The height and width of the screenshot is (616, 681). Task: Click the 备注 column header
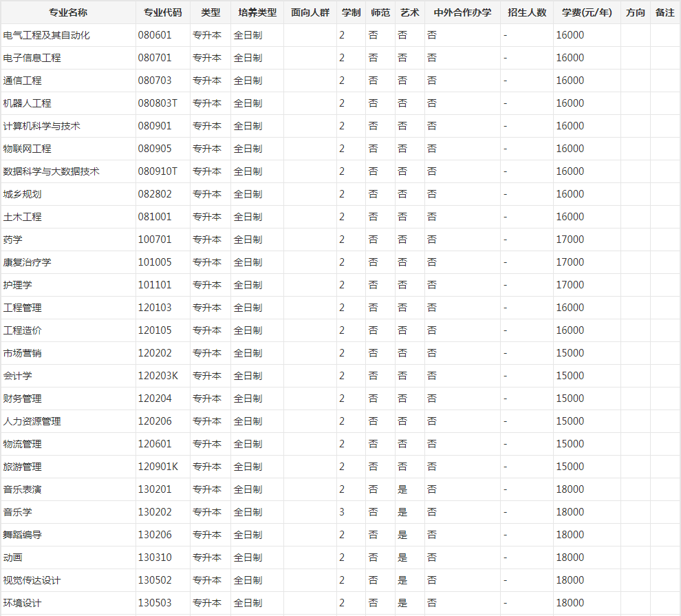665,12
